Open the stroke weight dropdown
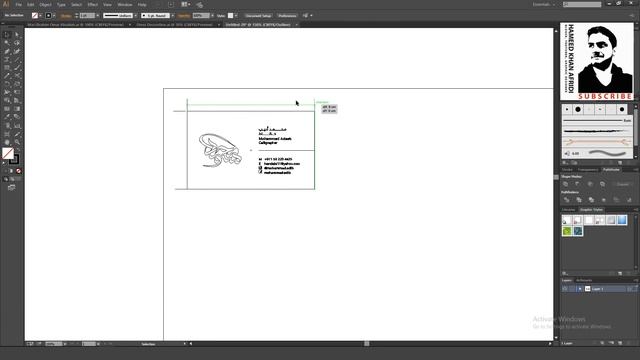 pos(98,16)
